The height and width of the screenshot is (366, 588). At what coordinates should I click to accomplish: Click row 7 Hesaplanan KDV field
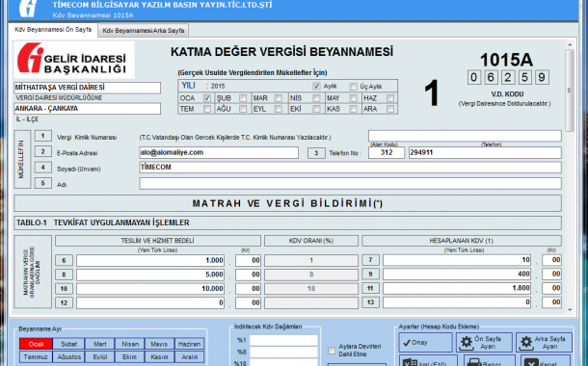[457, 260]
